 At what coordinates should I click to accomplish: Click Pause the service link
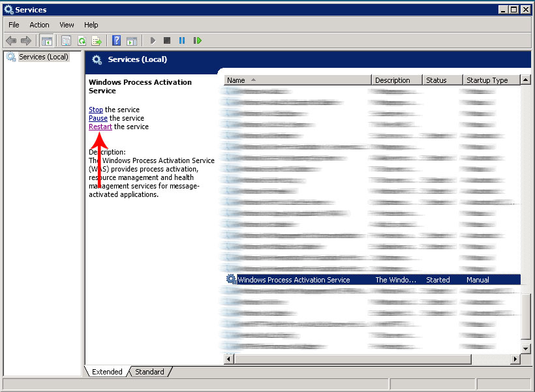(98, 118)
